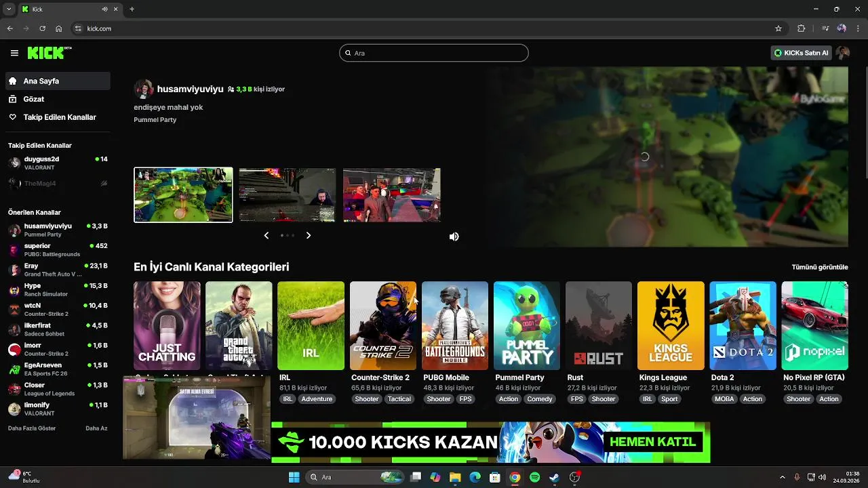Image resolution: width=868 pixels, height=488 pixels.
Task: Open Steam from the taskbar
Action: click(554, 477)
